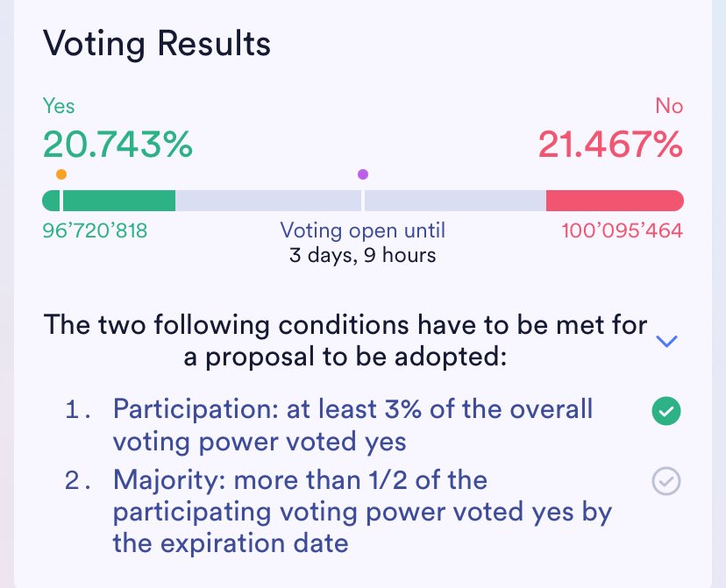The image size is (726, 588).
Task: Click the Voting open until label
Action: coord(362,230)
